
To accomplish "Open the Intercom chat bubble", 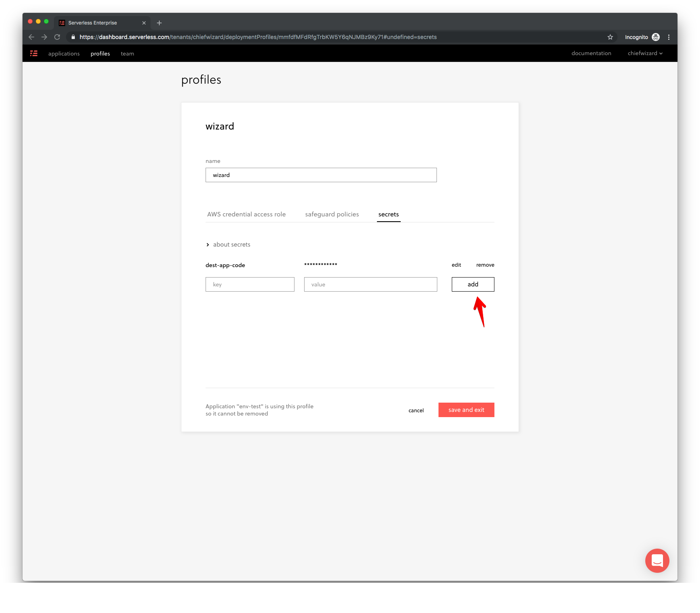I will [657, 560].
